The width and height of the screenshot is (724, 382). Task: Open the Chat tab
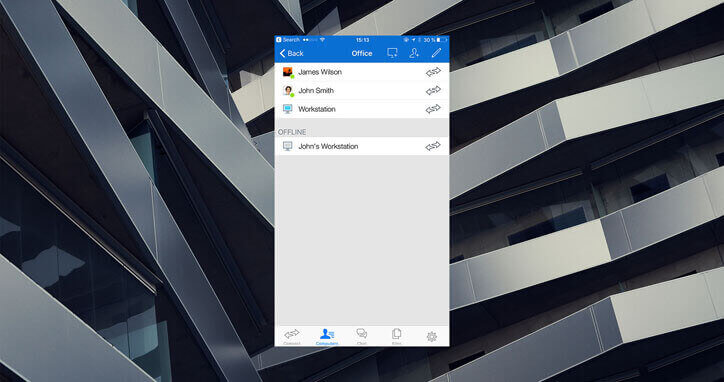pos(362,336)
